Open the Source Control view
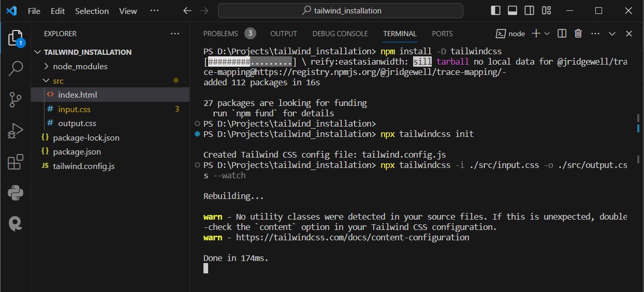The width and height of the screenshot is (644, 292). pyautogui.click(x=16, y=99)
